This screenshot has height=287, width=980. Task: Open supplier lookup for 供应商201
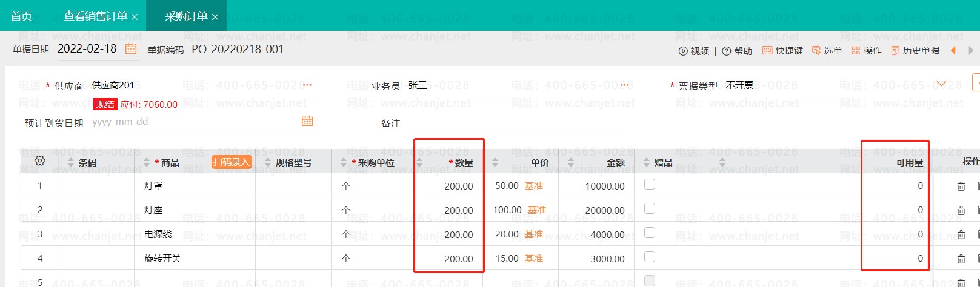click(307, 85)
